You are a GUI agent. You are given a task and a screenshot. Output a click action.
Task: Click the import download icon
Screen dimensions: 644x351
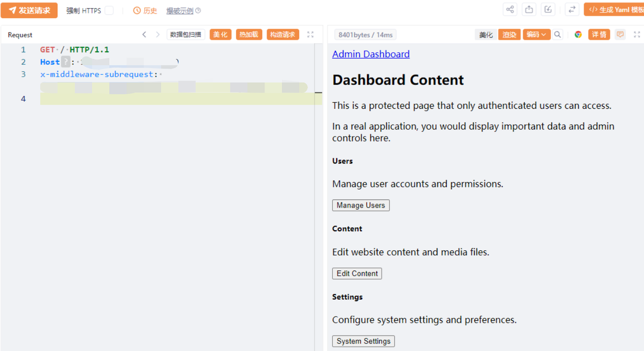pyautogui.click(x=548, y=10)
